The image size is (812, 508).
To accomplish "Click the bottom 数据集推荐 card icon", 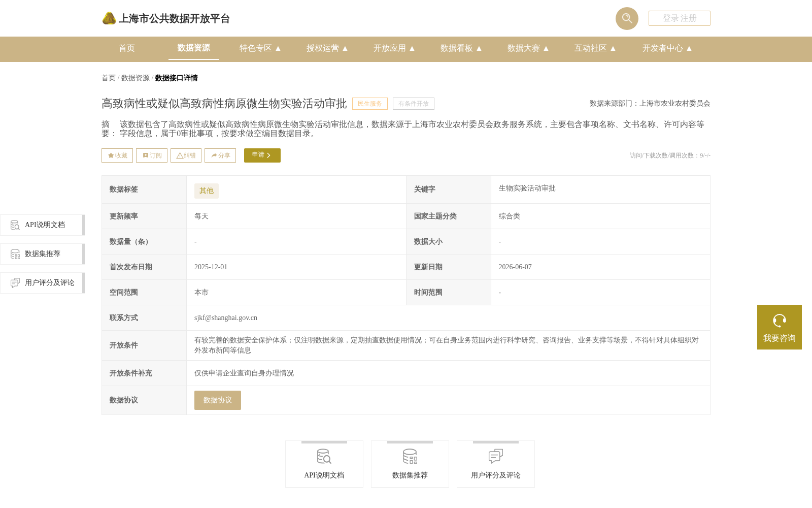I will [410, 456].
